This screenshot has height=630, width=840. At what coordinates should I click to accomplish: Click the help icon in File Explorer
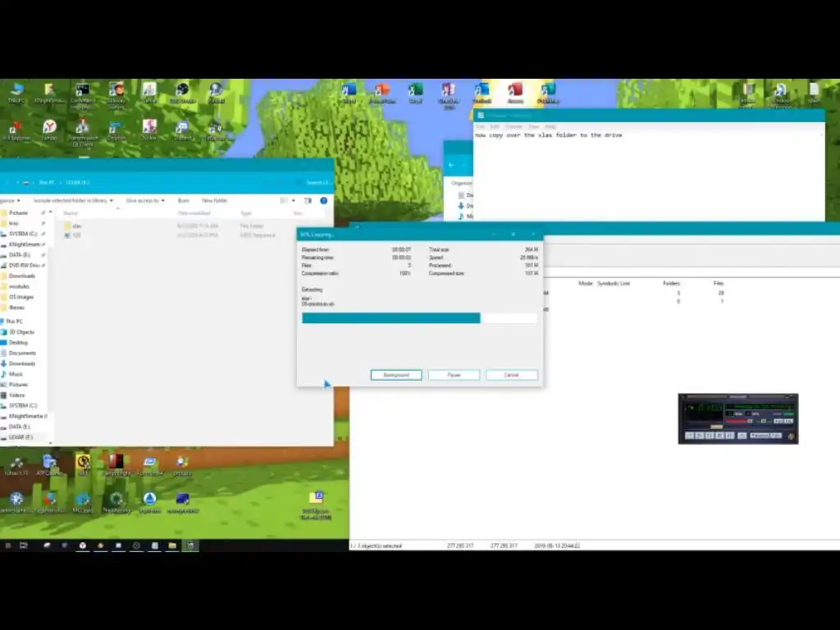click(323, 200)
